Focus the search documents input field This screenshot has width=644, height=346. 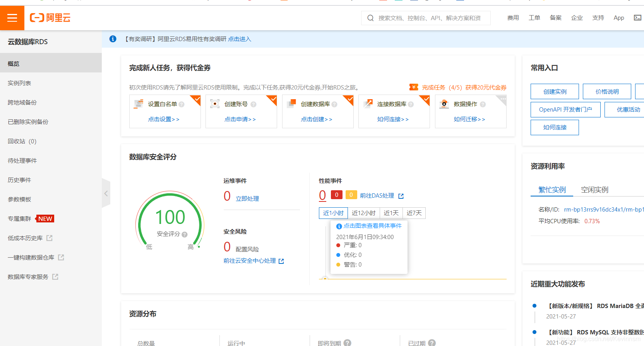click(429, 18)
